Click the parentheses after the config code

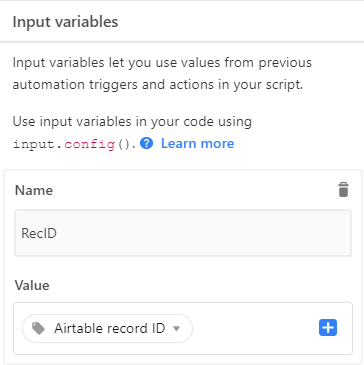click(x=125, y=144)
